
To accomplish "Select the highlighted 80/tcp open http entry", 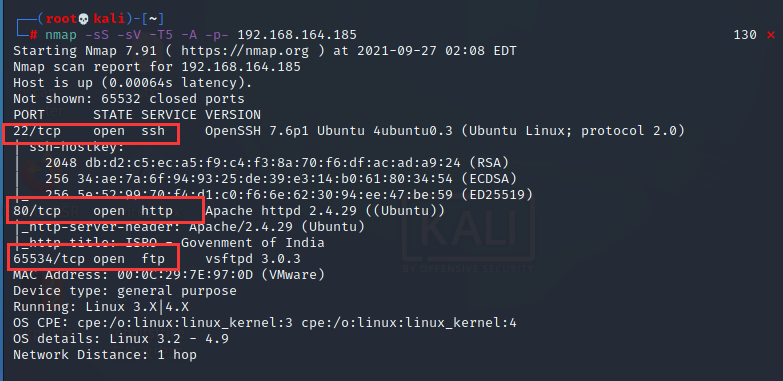I will [104, 210].
